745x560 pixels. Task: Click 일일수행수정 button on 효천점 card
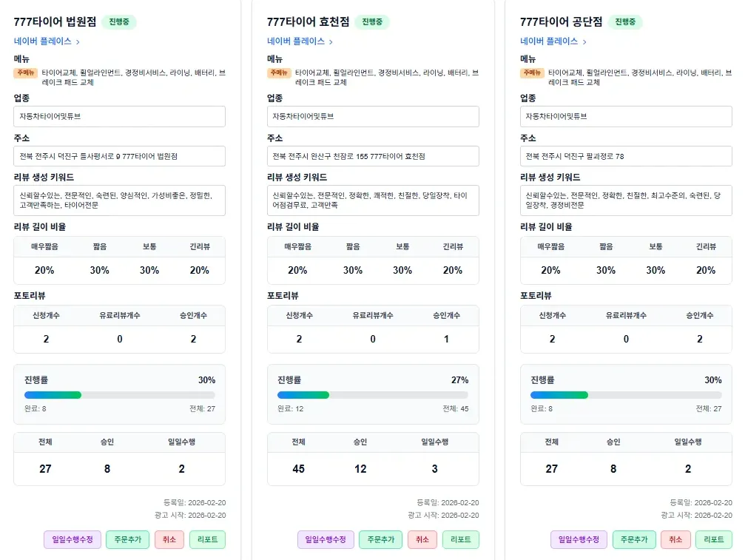pos(326,540)
